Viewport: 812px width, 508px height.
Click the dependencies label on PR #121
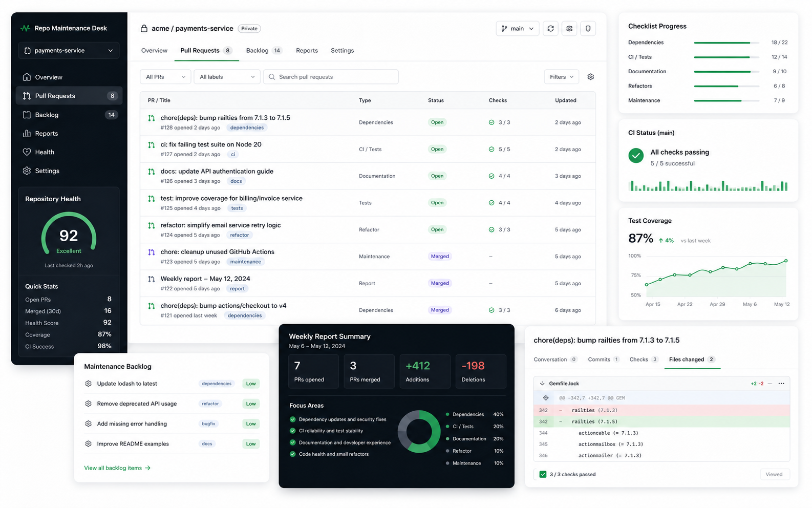coord(245,316)
